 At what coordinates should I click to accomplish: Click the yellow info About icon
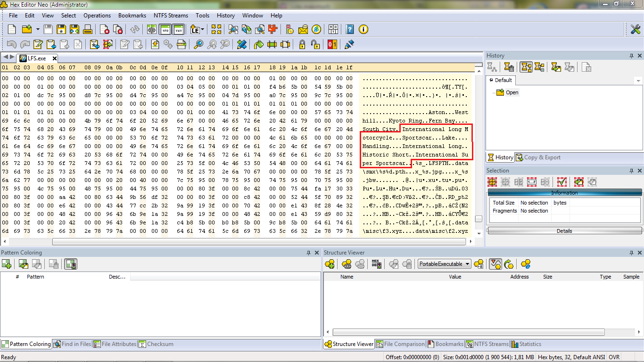363,29
